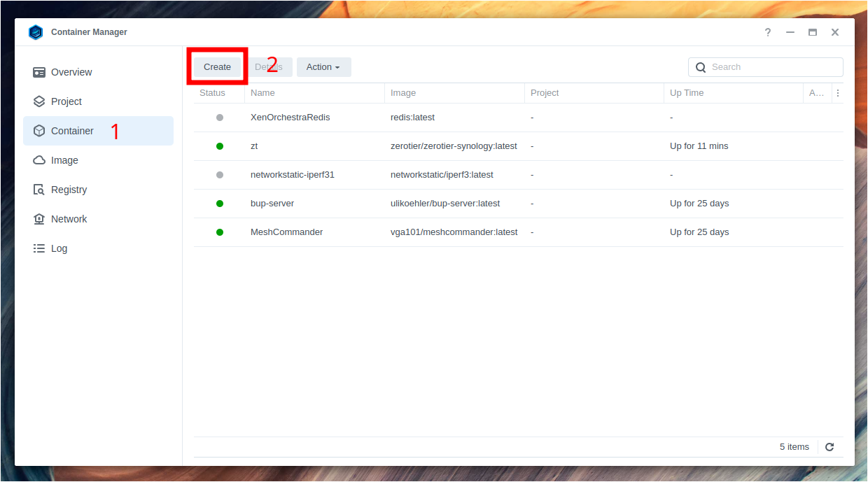Click the Create button
The image size is (868, 482).
pyautogui.click(x=217, y=67)
